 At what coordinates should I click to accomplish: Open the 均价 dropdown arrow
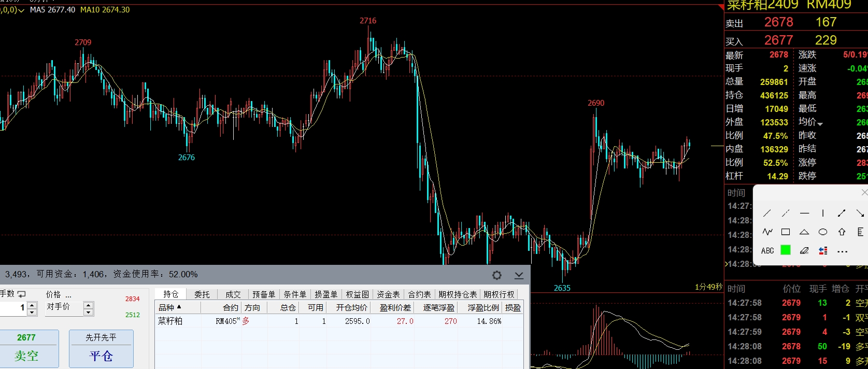click(820, 124)
